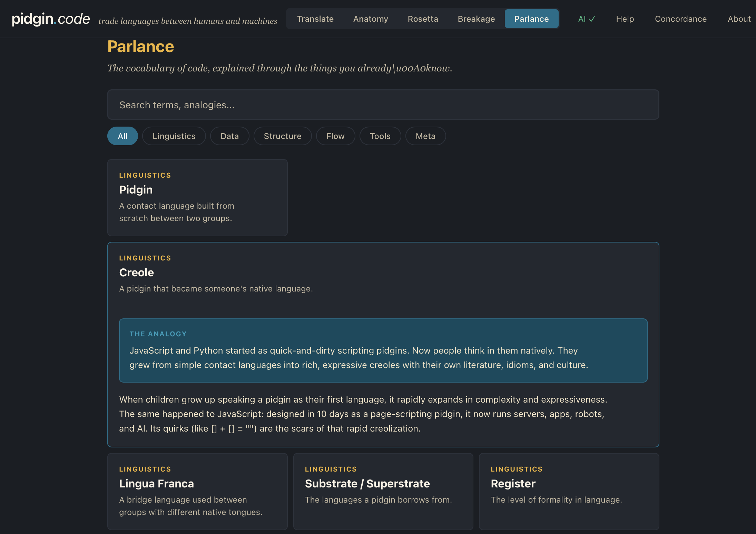Select the All filter chip
This screenshot has height=534, width=756.
122,136
